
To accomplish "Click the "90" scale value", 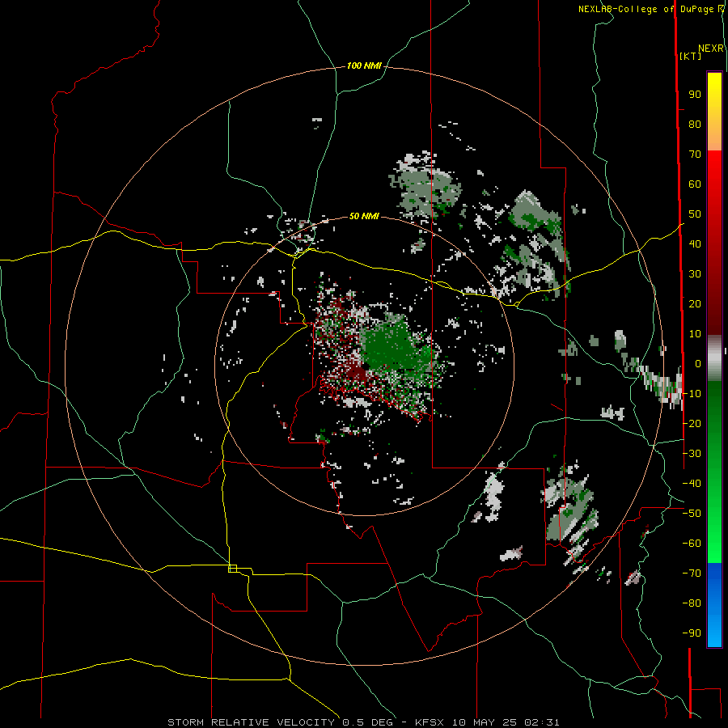I will point(695,95).
